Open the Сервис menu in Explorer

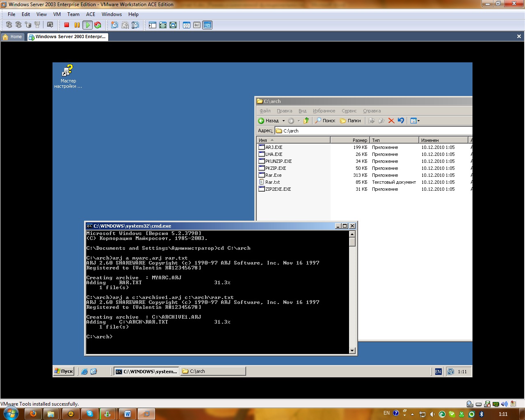click(349, 111)
